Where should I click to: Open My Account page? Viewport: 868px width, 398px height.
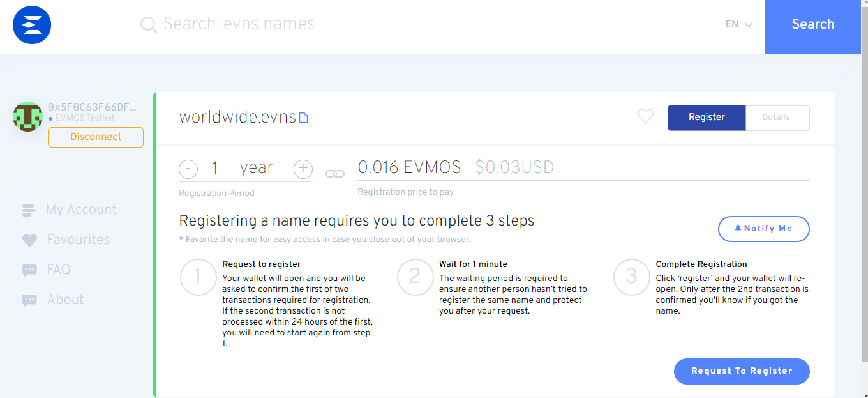(81, 210)
